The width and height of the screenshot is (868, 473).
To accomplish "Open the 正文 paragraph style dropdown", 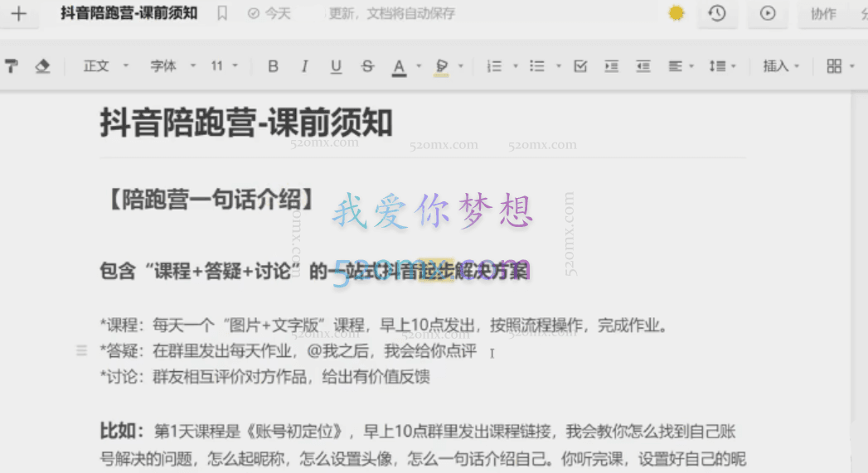I will tap(106, 66).
